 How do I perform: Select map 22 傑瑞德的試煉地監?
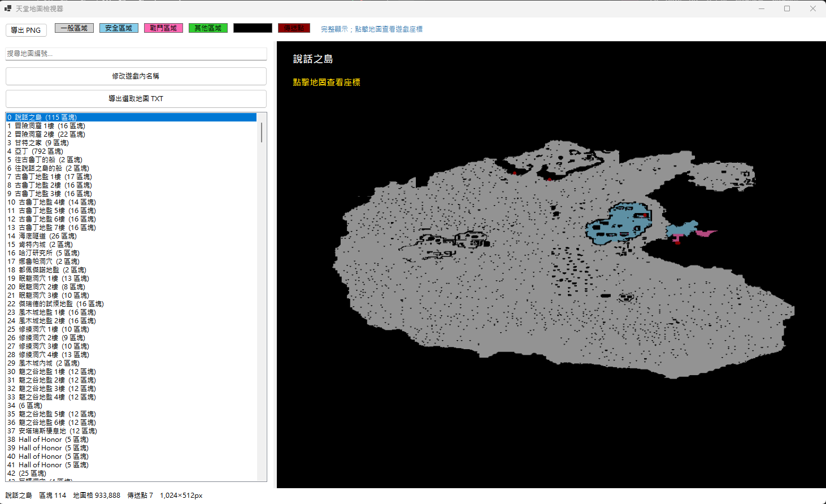tap(131, 303)
